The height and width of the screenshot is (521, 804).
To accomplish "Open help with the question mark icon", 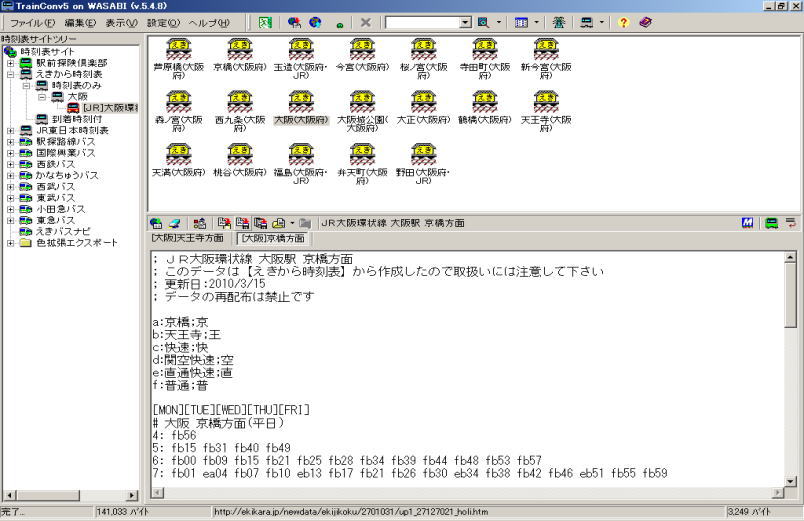I will point(623,23).
